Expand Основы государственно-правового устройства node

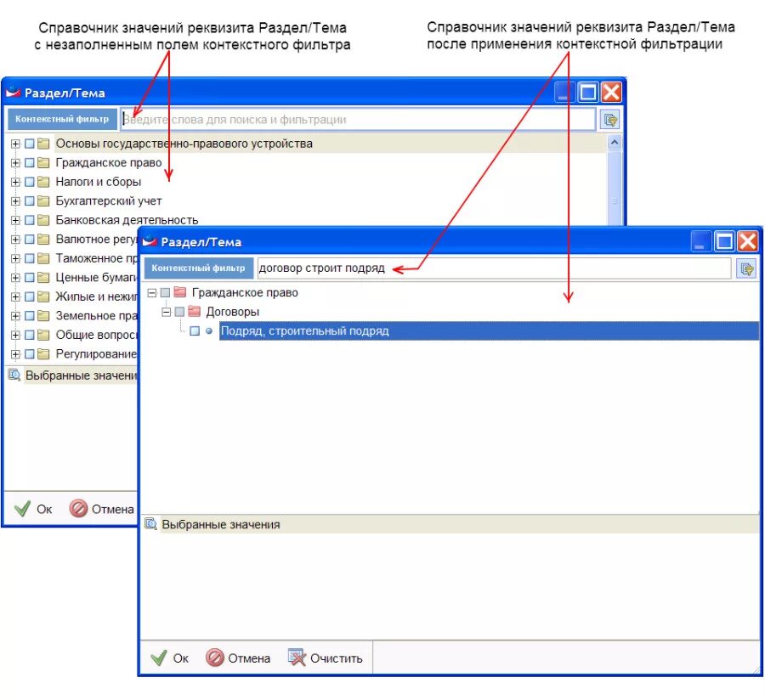point(15,144)
